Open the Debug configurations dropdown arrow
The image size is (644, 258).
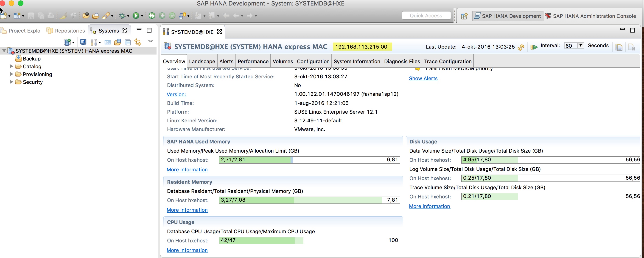tap(128, 16)
